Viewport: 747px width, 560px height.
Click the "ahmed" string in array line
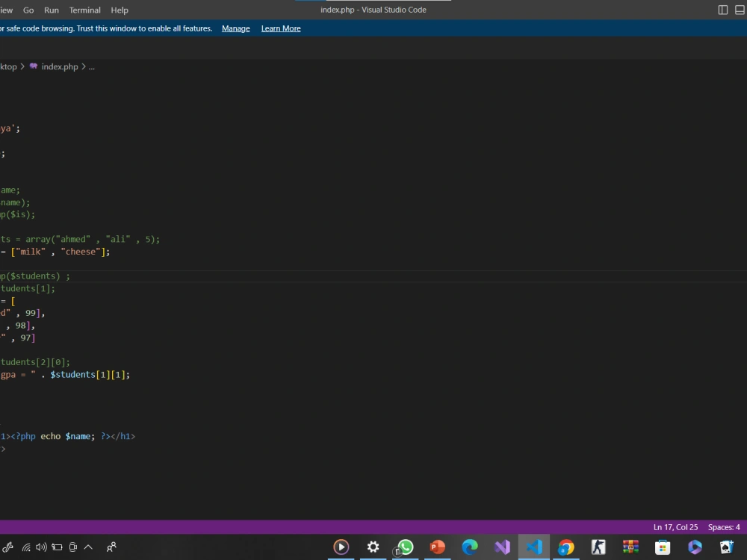[x=73, y=239]
